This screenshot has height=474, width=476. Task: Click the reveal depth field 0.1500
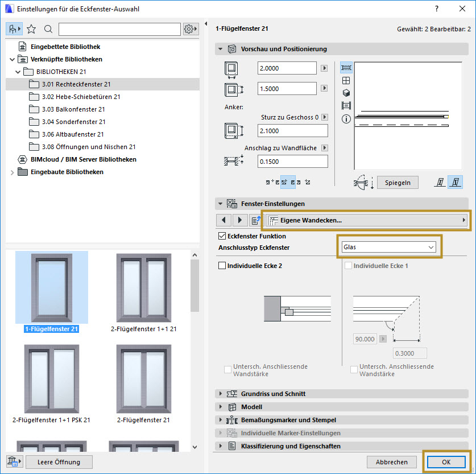point(293,161)
